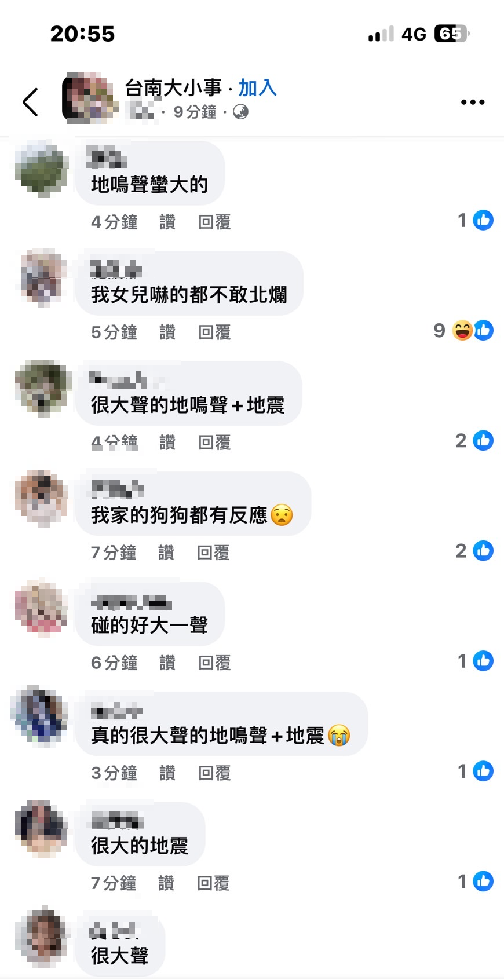
Task: Open the group avatar thumbnail in header
Action: tap(89, 98)
